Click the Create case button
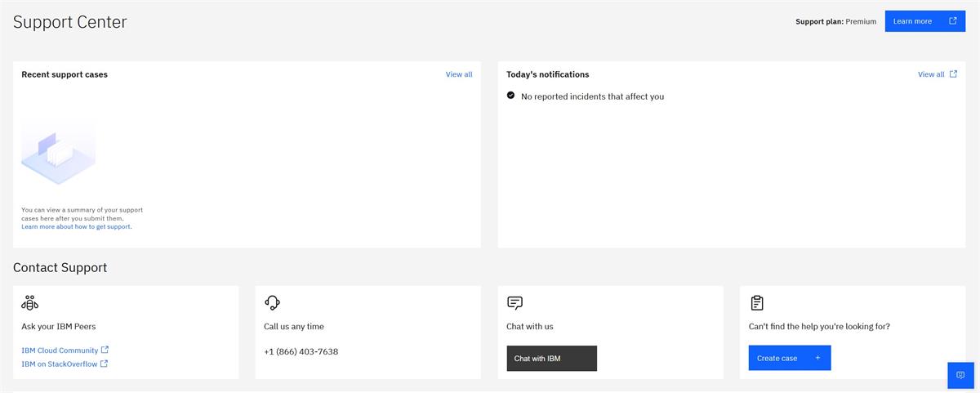 (x=790, y=358)
